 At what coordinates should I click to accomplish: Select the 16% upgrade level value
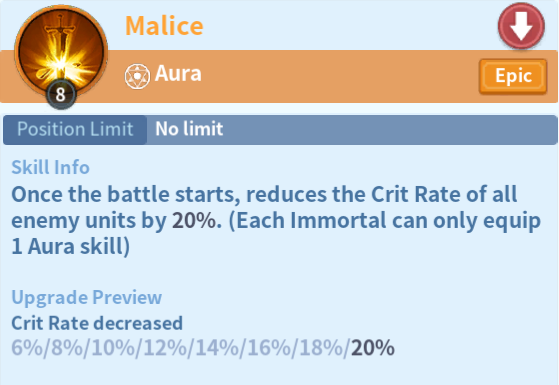[270, 348]
